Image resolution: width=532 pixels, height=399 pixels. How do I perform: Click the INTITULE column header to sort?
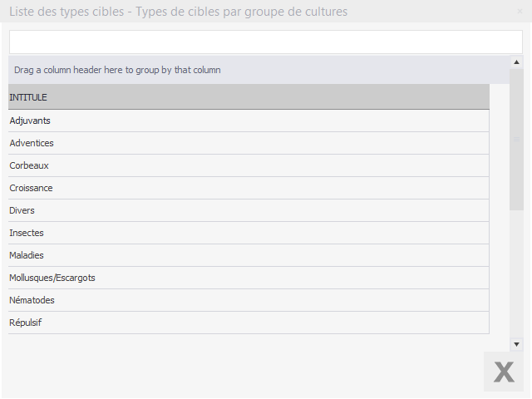[x=249, y=97]
